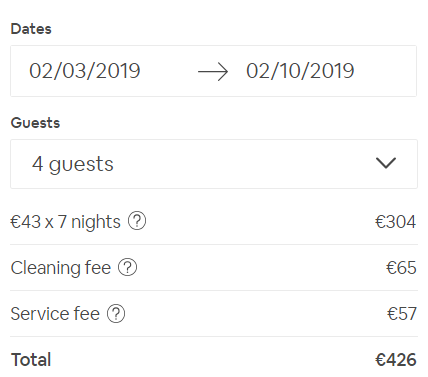Click empty area of the dates box
The height and width of the screenshot is (377, 428).
pyautogui.click(x=385, y=71)
